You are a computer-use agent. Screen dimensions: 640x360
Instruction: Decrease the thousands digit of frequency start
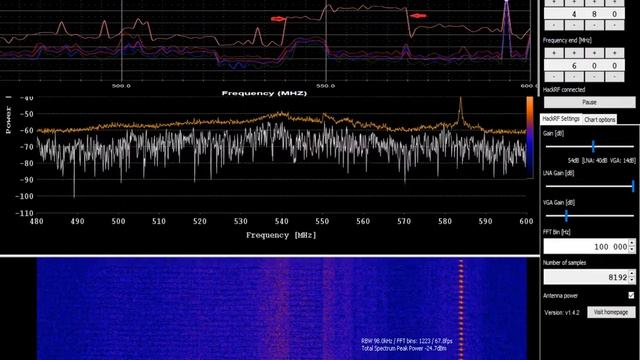pyautogui.click(x=554, y=25)
